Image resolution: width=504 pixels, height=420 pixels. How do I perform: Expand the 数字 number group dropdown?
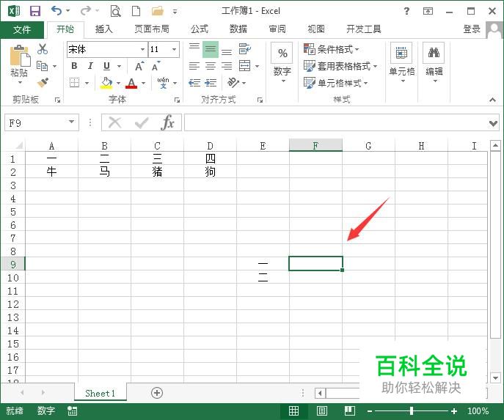[283, 81]
